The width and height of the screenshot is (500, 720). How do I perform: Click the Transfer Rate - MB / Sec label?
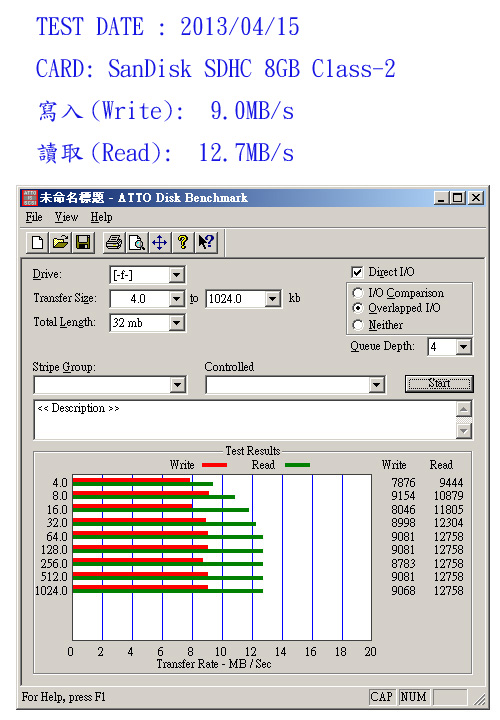(214, 664)
